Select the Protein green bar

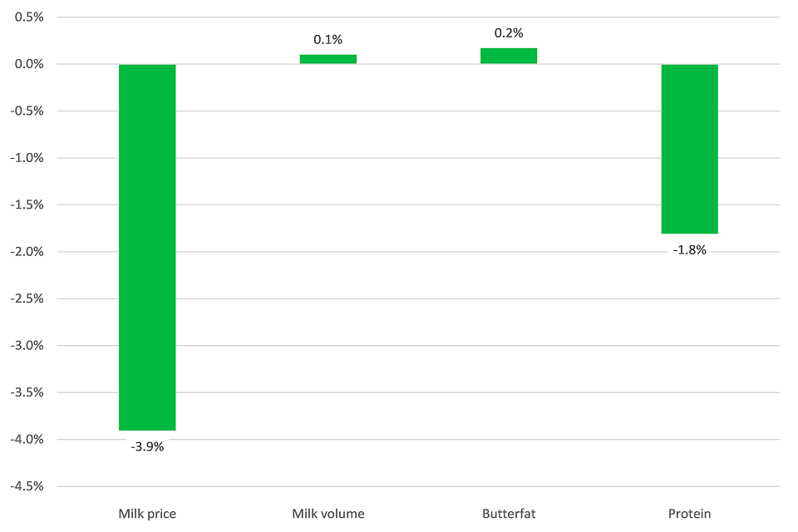(x=689, y=149)
